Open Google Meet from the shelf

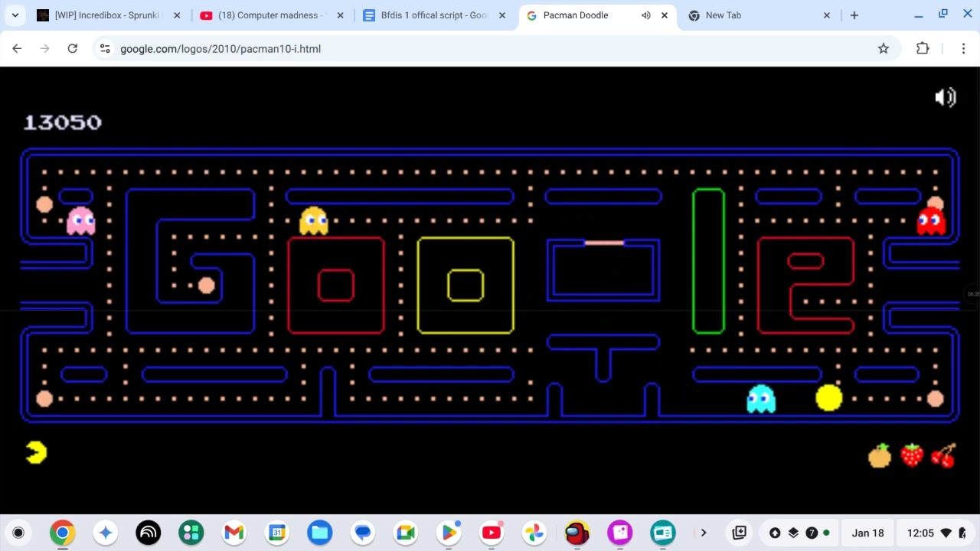pos(406,533)
